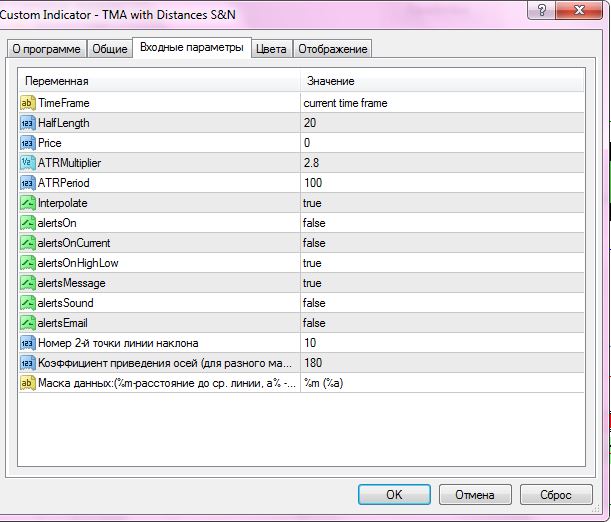Select the Входные параметры tab
The height and width of the screenshot is (522, 611).
click(x=192, y=48)
